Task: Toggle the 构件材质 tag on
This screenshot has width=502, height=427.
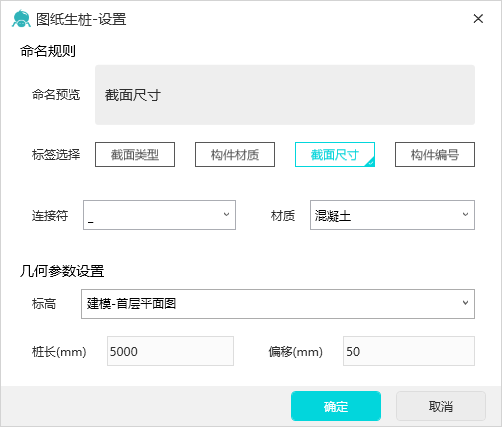Action: [235, 155]
